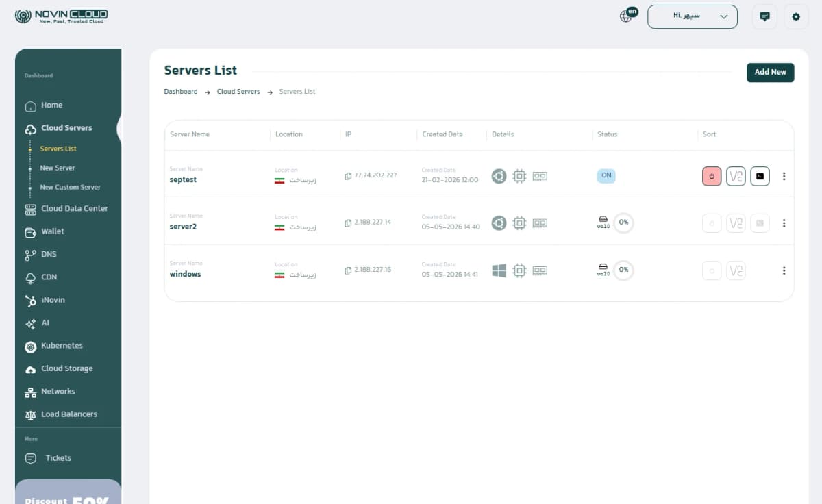822x504 pixels.
Task: Open more options menu for windows server
Action: pyautogui.click(x=784, y=270)
